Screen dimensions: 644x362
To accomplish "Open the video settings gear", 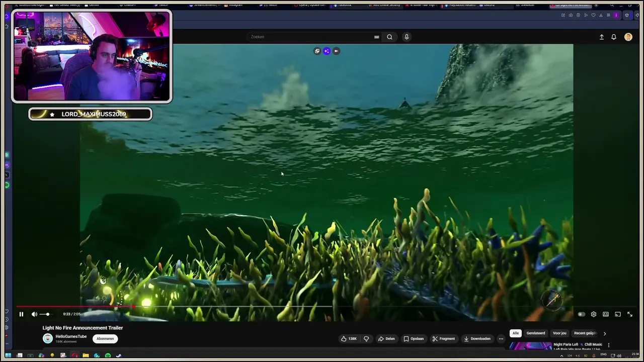I will point(594,314).
